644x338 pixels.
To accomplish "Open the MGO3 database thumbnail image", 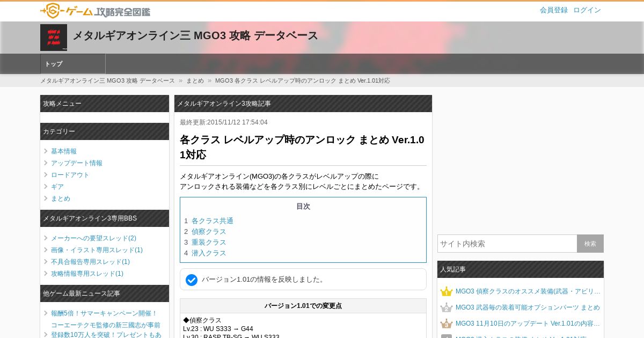I will (x=54, y=38).
